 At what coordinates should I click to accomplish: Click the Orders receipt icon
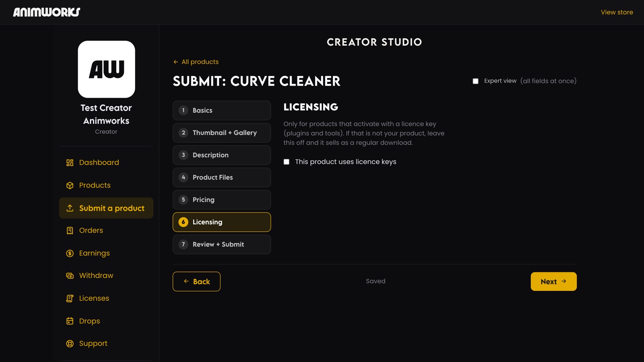point(70,230)
